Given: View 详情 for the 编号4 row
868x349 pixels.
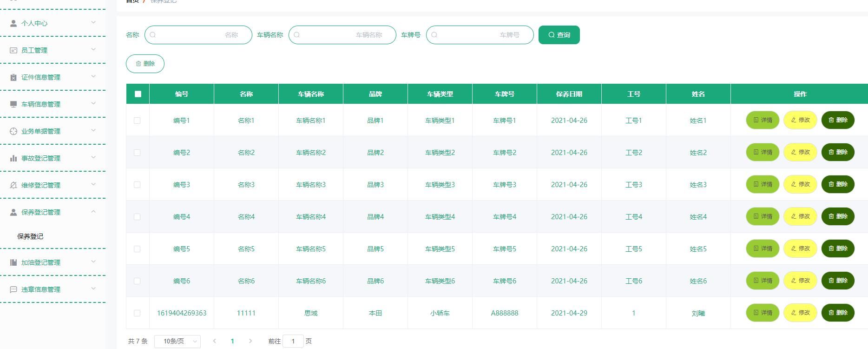Looking at the screenshot, I should point(763,216).
